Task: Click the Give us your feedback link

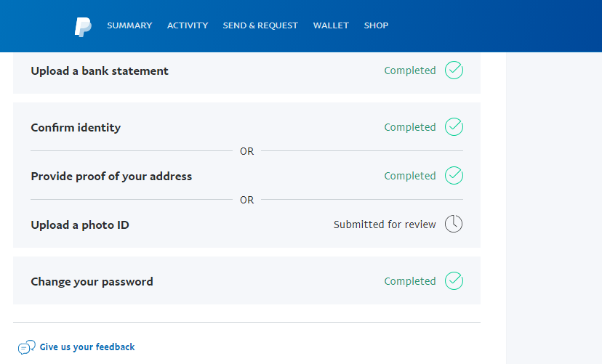Action: [87, 347]
